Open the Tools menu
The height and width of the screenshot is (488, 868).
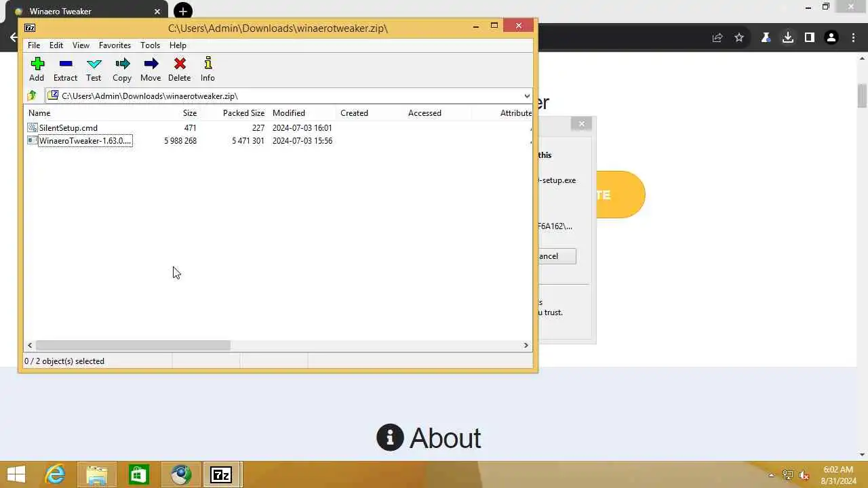pyautogui.click(x=150, y=45)
